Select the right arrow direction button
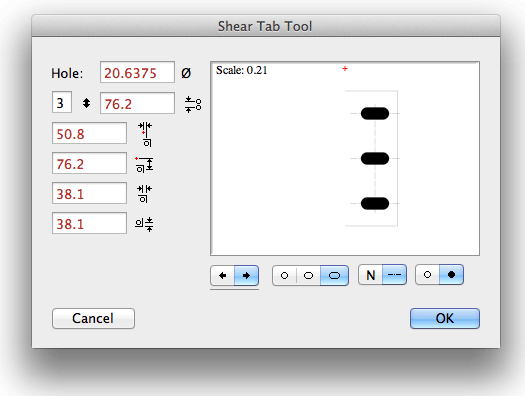The width and height of the screenshot is (525, 396). point(246,275)
